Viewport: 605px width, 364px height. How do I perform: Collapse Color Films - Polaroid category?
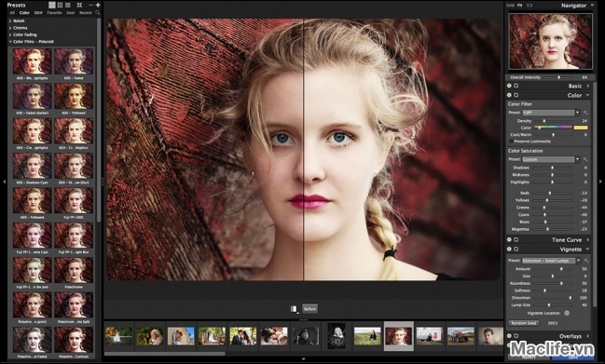(x=10, y=42)
